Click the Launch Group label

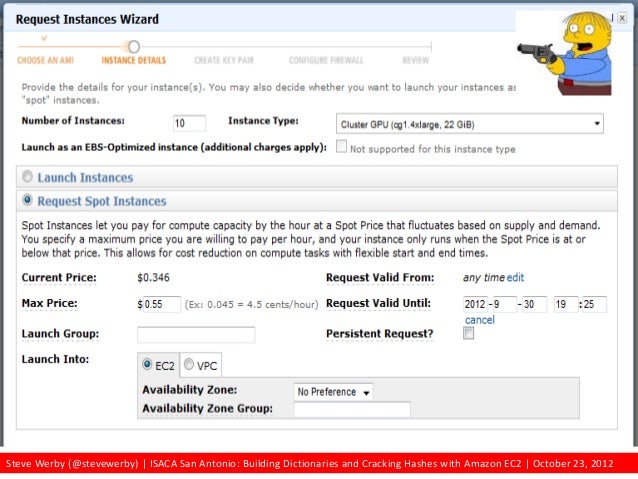click(x=60, y=334)
